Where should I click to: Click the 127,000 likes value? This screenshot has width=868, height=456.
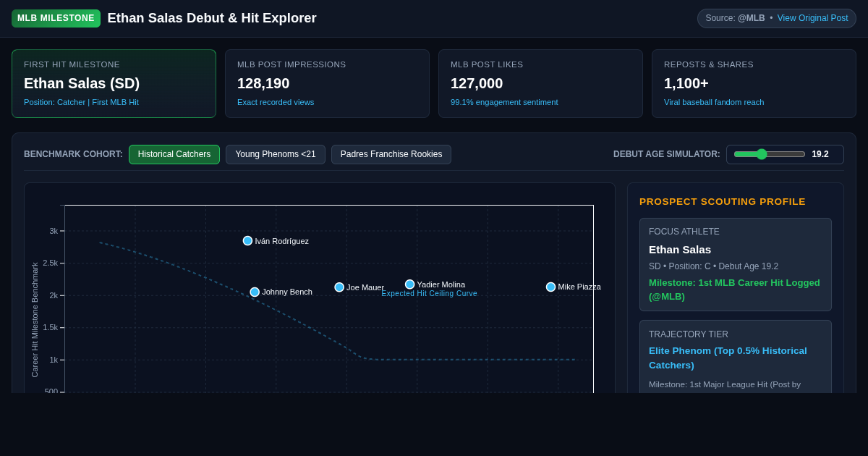point(477,83)
